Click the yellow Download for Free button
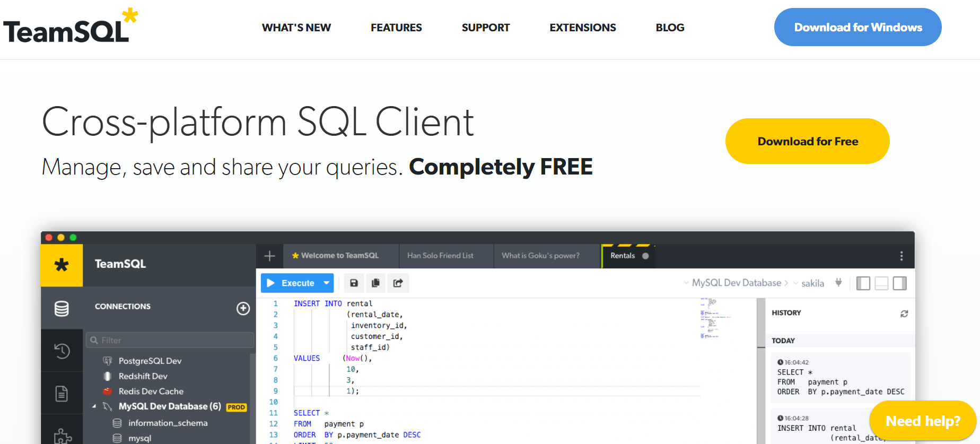This screenshot has width=980, height=444. click(x=808, y=141)
